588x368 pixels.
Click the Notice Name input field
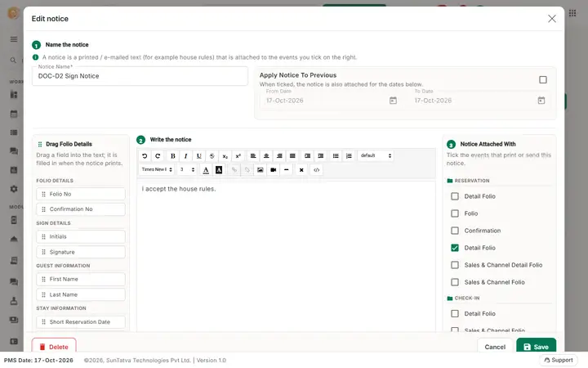(140, 76)
